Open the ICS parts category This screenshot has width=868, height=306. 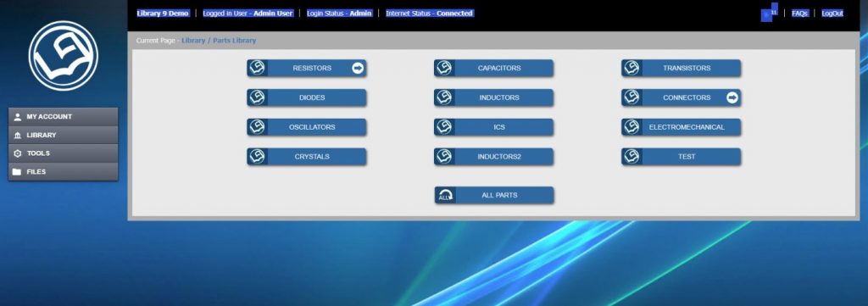point(494,126)
